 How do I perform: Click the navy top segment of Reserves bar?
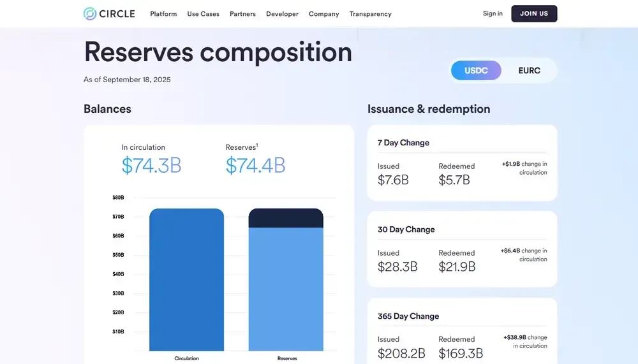click(286, 218)
